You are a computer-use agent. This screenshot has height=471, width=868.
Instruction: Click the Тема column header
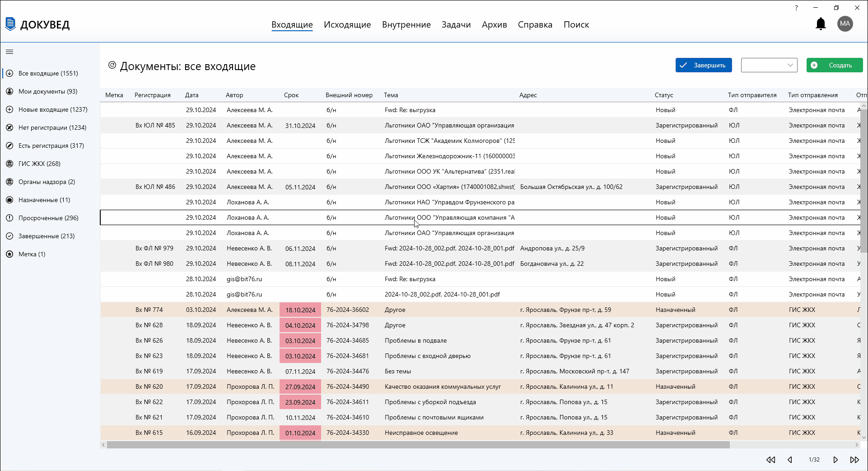391,95
